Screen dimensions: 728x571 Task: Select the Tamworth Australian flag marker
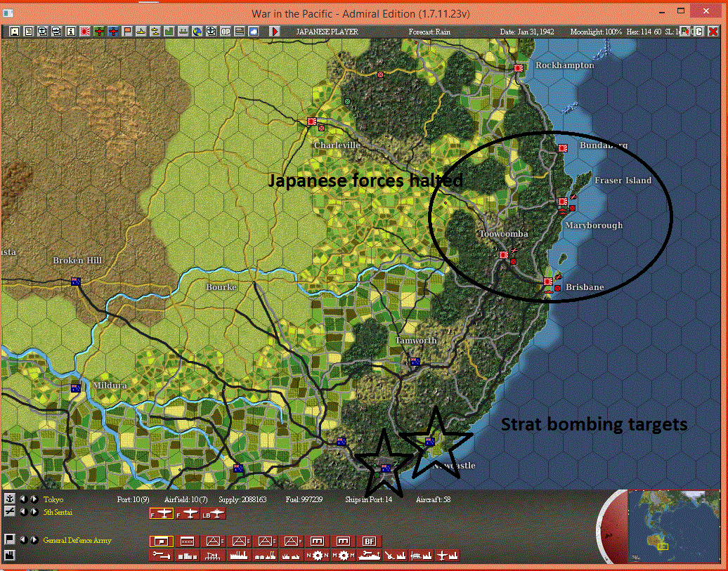coord(415,362)
